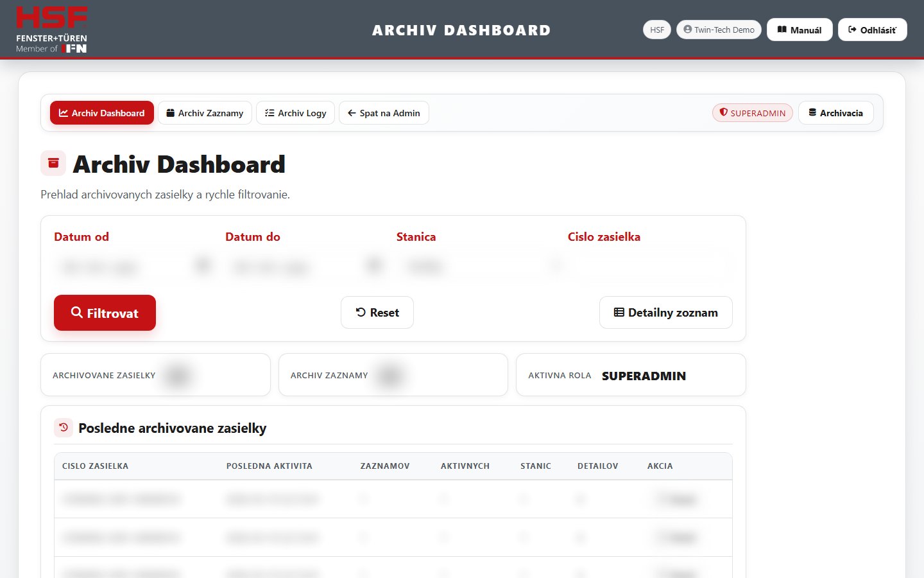
Task: Open the Manuál page
Action: pos(800,30)
